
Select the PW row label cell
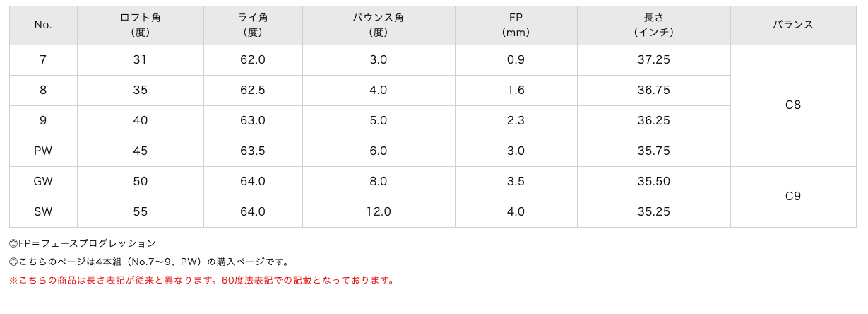click(43, 151)
